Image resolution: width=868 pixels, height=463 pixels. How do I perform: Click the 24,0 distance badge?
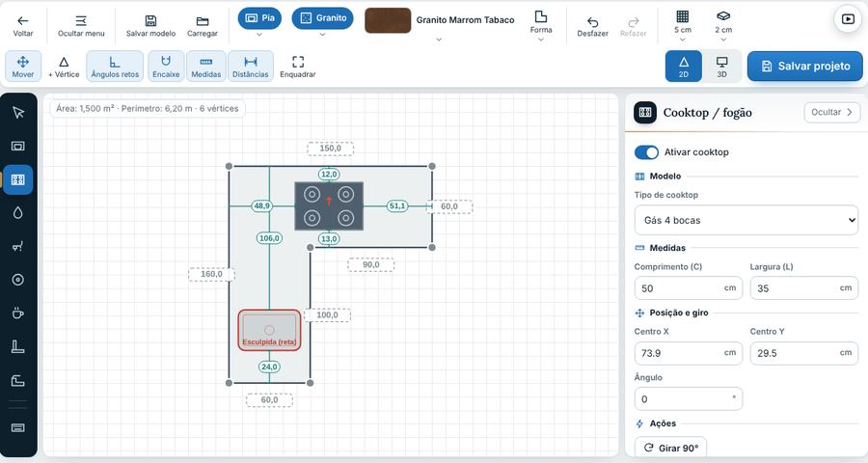270,367
